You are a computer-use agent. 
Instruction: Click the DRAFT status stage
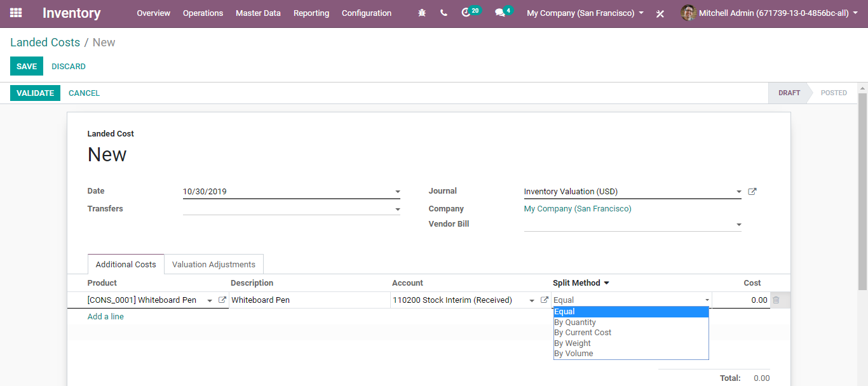[789, 93]
